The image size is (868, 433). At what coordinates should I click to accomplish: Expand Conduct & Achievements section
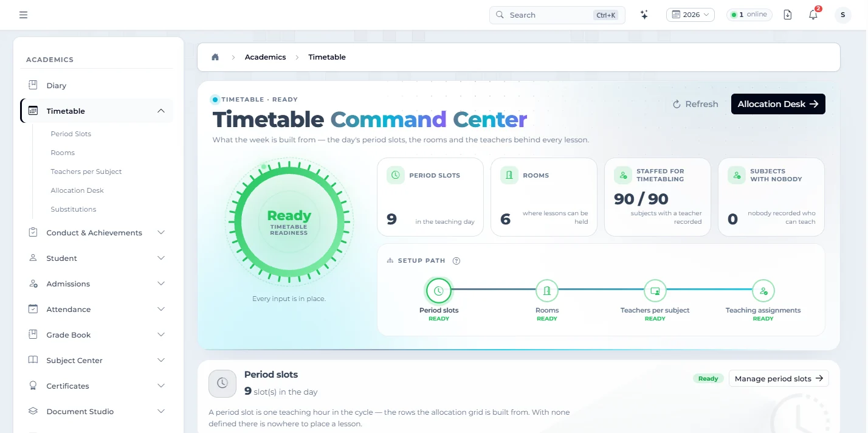pyautogui.click(x=161, y=232)
